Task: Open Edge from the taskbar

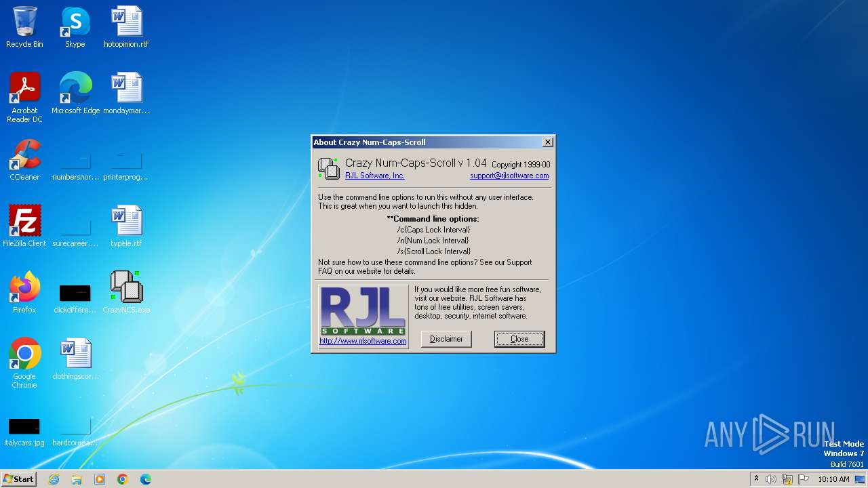Action: click(146, 479)
